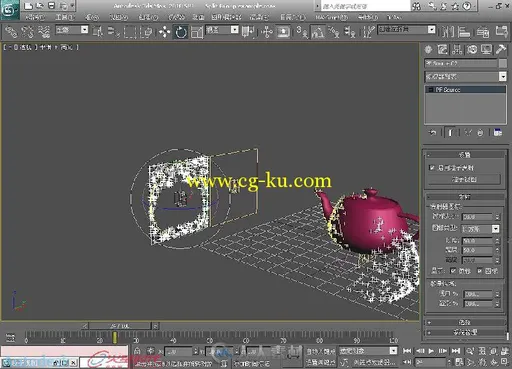Image resolution: width=512 pixels, height=369 pixels.
Task: Toggle the Logo display checkbox
Action: [453, 271]
